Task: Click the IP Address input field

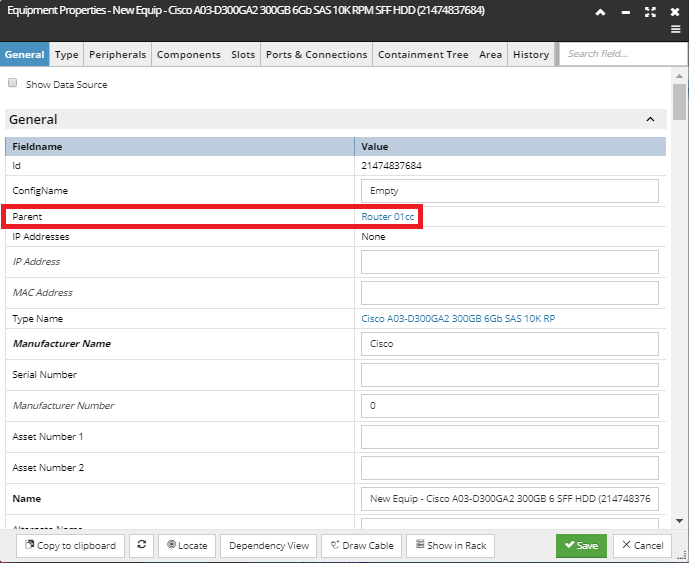Action: click(510, 262)
